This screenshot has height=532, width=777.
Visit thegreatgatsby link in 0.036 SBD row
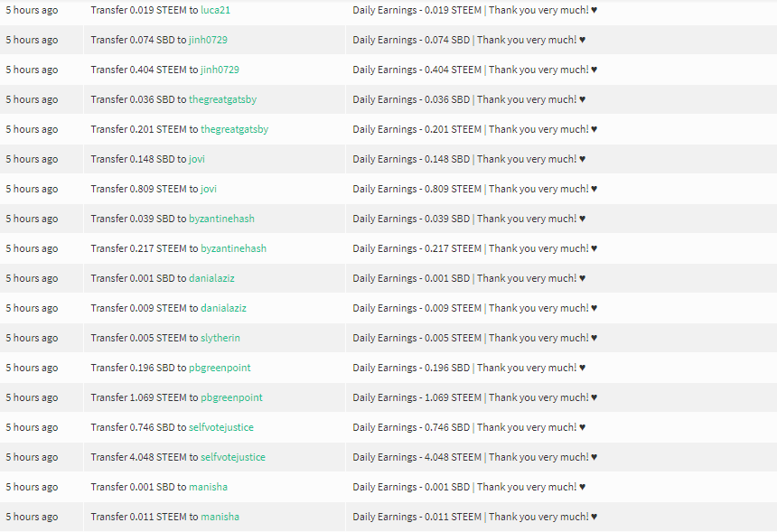click(x=222, y=99)
